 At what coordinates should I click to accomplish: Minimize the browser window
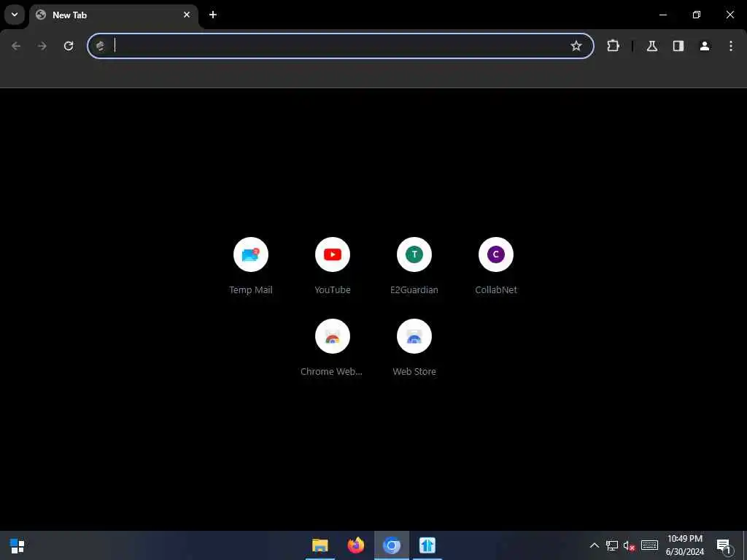click(662, 15)
